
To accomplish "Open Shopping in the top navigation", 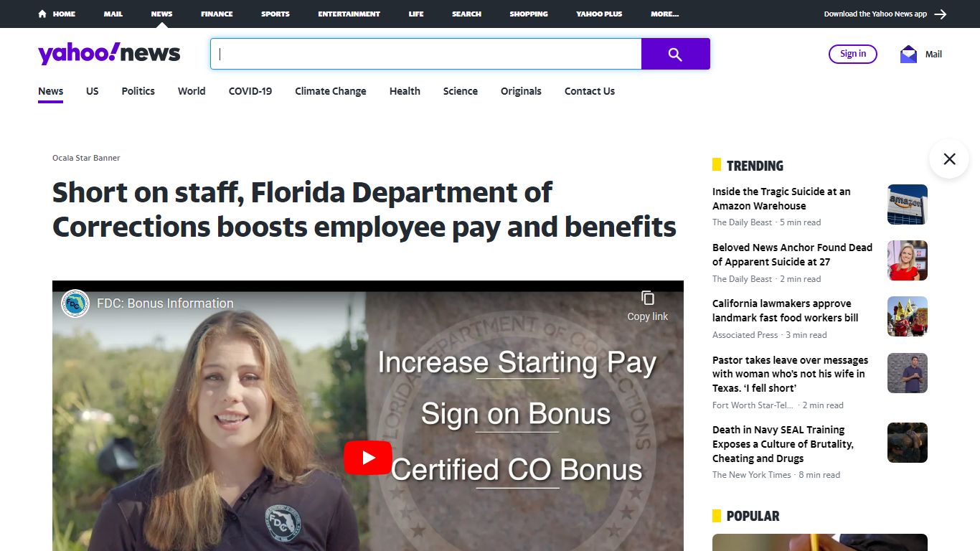I will coord(529,14).
